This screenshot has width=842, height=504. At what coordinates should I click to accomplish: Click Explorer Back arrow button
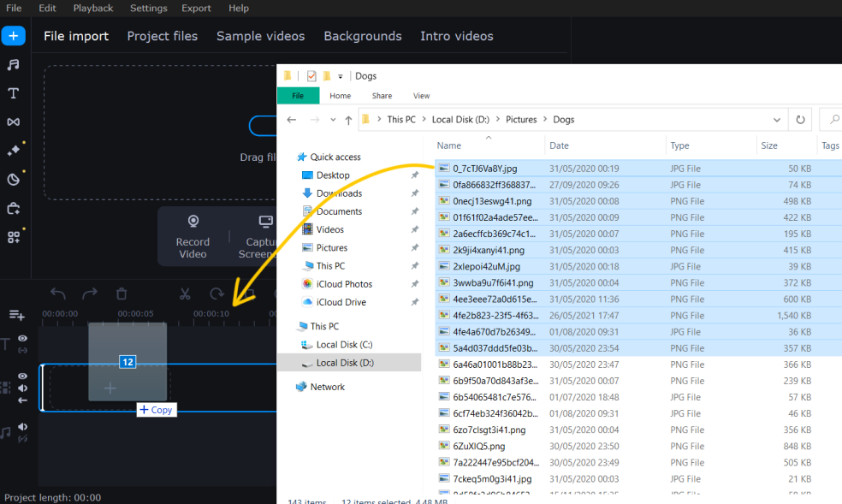[x=292, y=120]
